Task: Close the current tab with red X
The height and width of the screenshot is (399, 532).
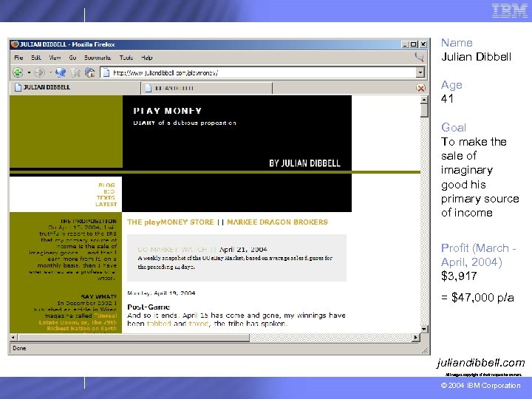Action: (420, 88)
